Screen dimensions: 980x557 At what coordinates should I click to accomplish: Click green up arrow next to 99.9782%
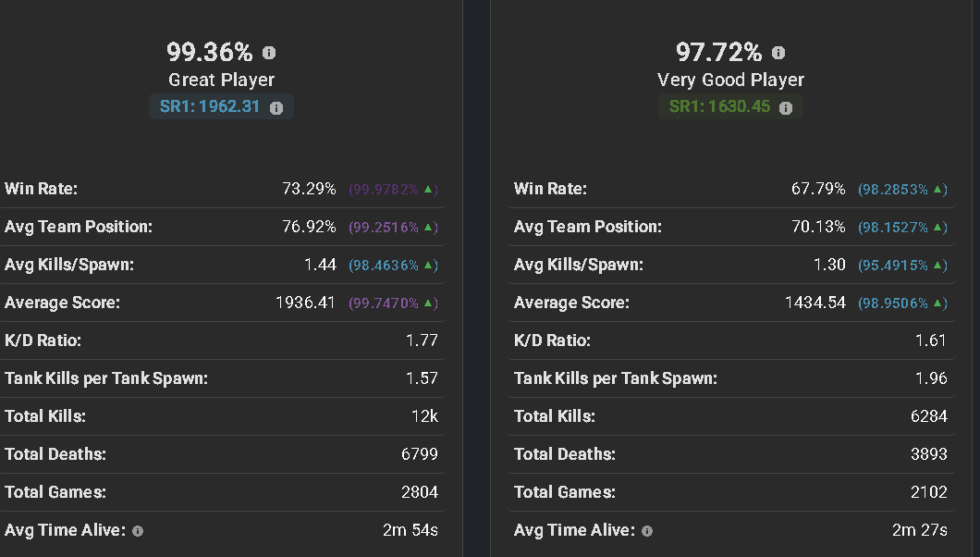(x=428, y=190)
